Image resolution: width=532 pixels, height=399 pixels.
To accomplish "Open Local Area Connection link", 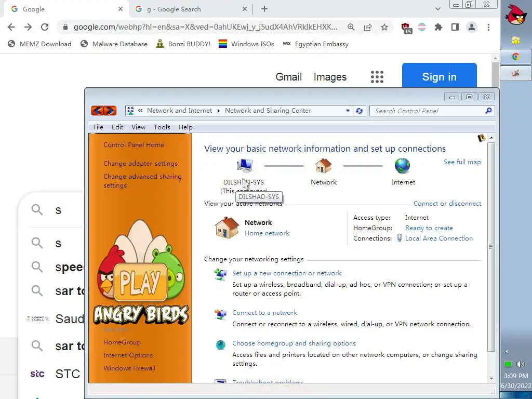I will 438,238.
